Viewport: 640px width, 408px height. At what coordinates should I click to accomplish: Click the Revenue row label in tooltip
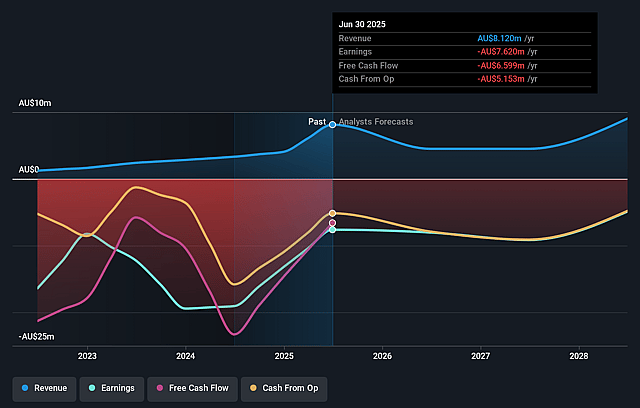[x=355, y=38]
